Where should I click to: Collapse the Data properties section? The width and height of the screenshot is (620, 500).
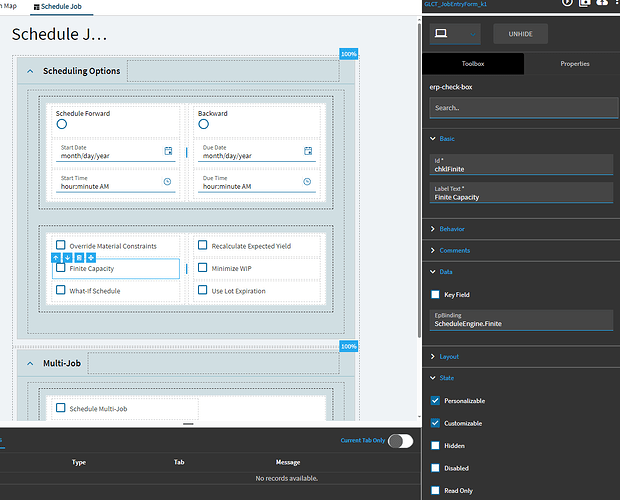click(433, 272)
